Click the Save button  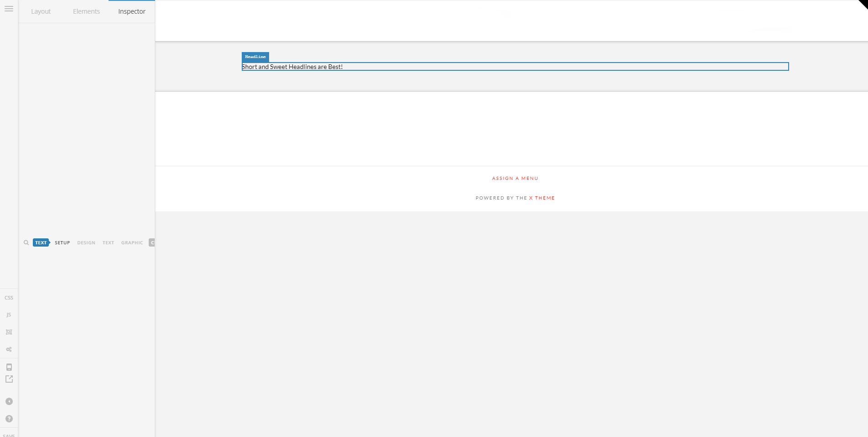point(9,434)
